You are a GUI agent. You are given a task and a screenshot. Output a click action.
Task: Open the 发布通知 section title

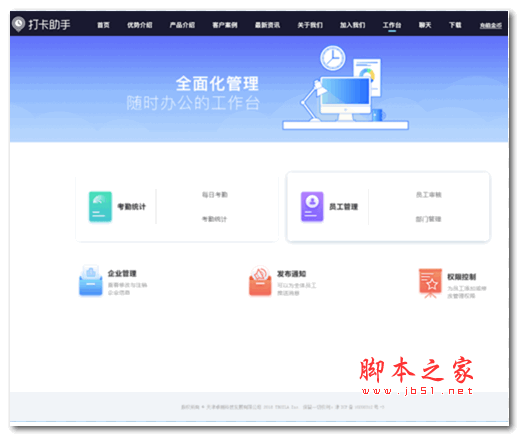[292, 274]
